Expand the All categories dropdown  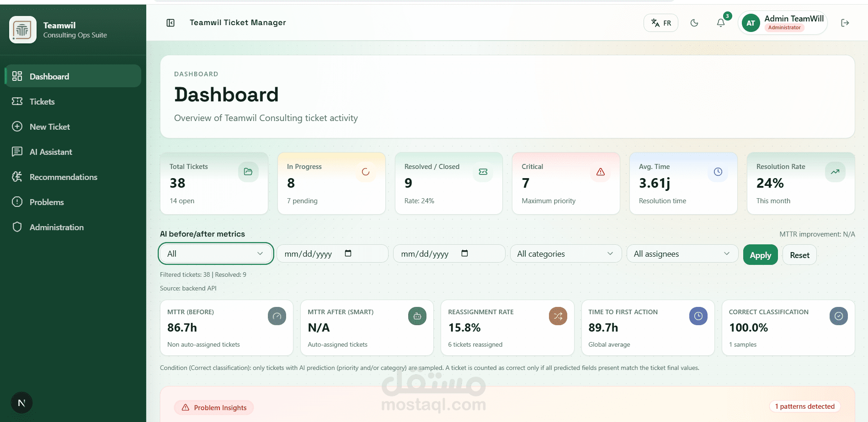(565, 254)
